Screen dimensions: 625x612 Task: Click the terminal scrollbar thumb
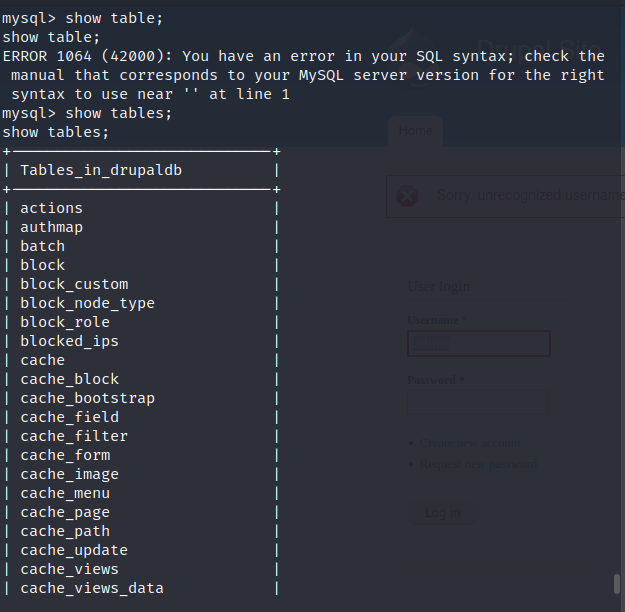pyautogui.click(x=617, y=583)
